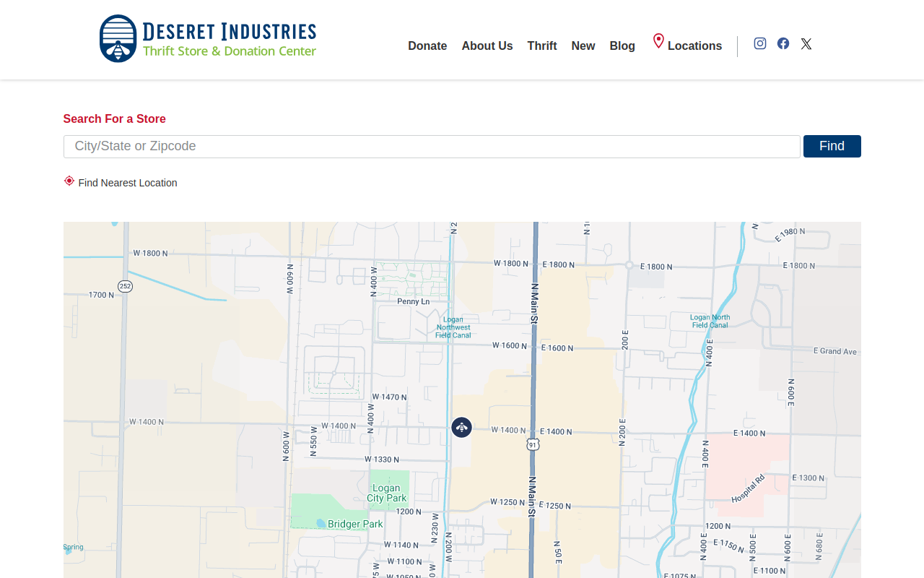Click the upper N Main St label near 1800 N

point(535,303)
